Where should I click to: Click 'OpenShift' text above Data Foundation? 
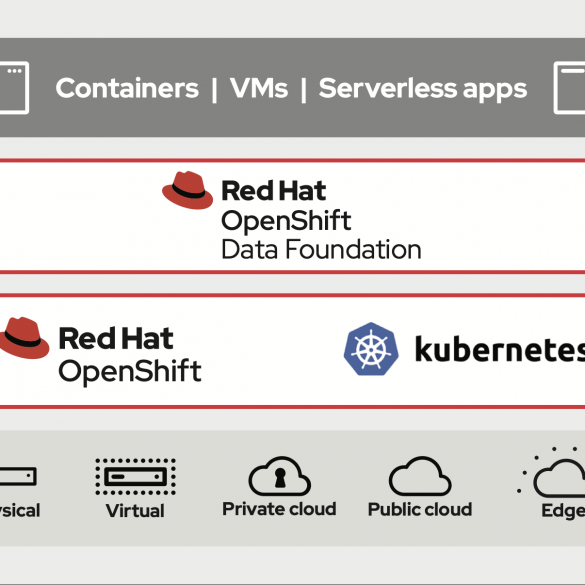(x=286, y=221)
